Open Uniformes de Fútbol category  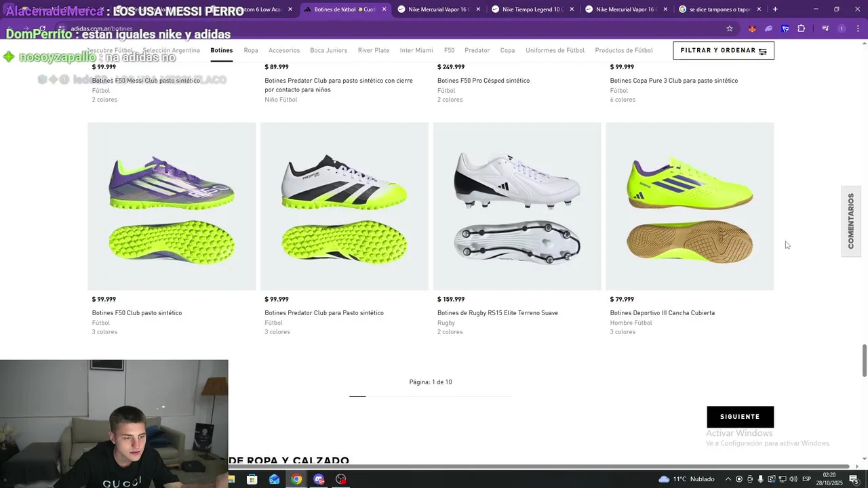(x=555, y=50)
